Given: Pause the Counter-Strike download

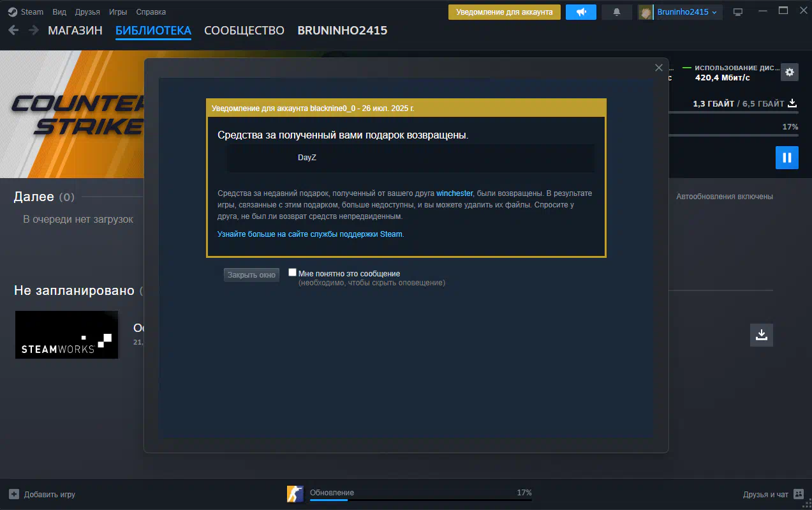Looking at the screenshot, I should coord(787,158).
